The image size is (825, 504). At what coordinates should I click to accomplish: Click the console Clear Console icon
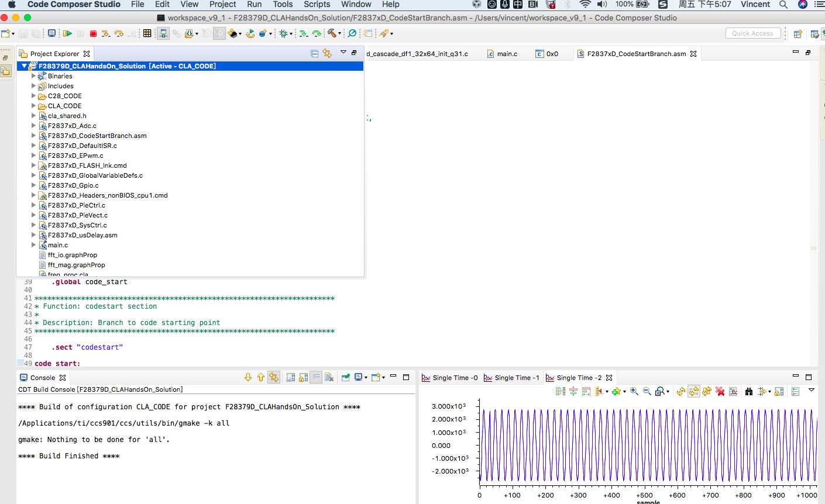click(x=329, y=377)
